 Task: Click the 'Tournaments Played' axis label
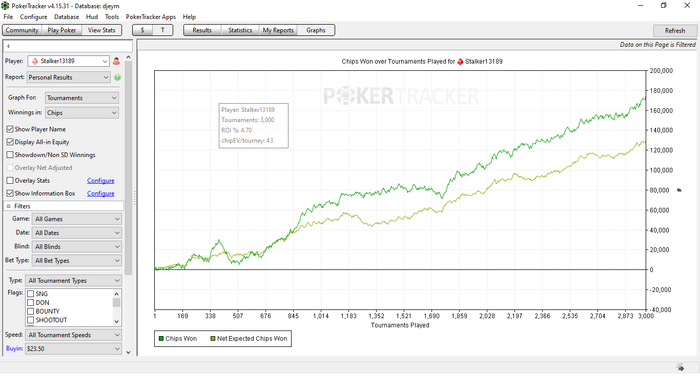[400, 325]
